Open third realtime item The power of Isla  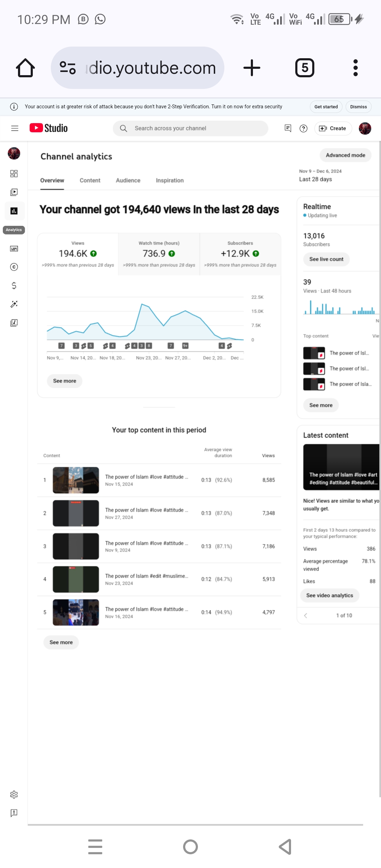pos(338,384)
